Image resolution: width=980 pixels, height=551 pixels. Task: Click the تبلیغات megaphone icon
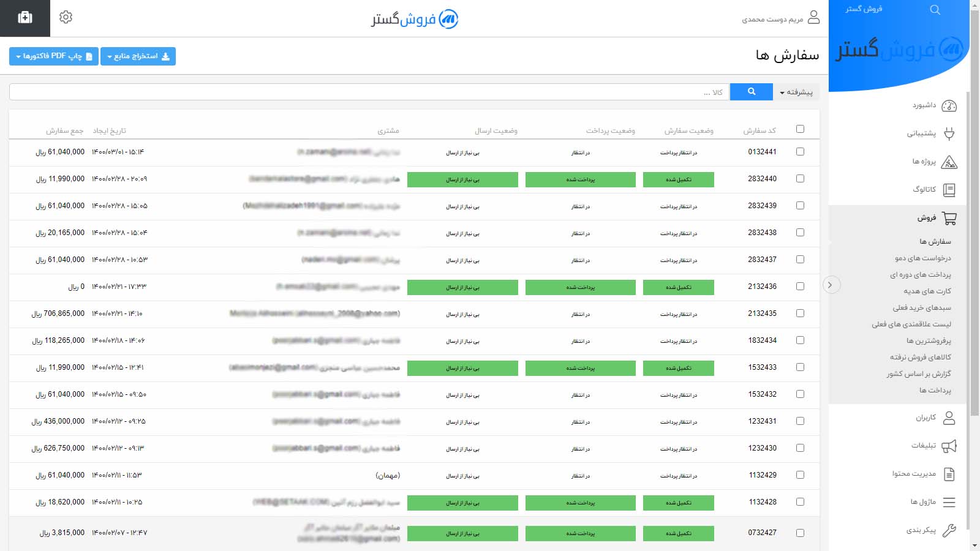point(949,446)
